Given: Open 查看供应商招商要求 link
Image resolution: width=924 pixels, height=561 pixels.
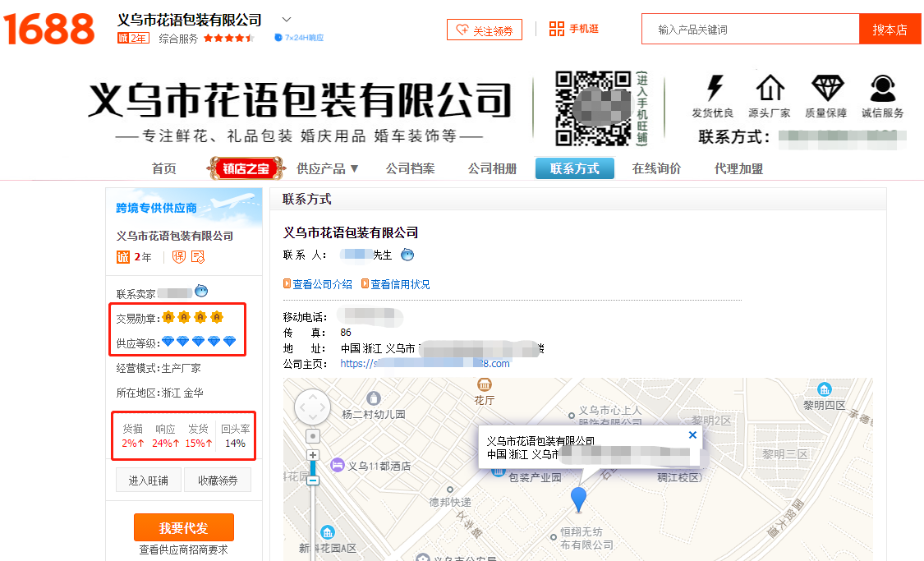Looking at the screenshot, I should [183, 550].
